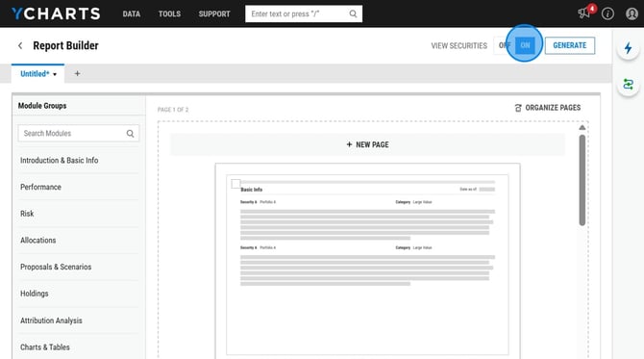Open the SUPPORT menu
This screenshot has width=644, height=359.
click(214, 13)
